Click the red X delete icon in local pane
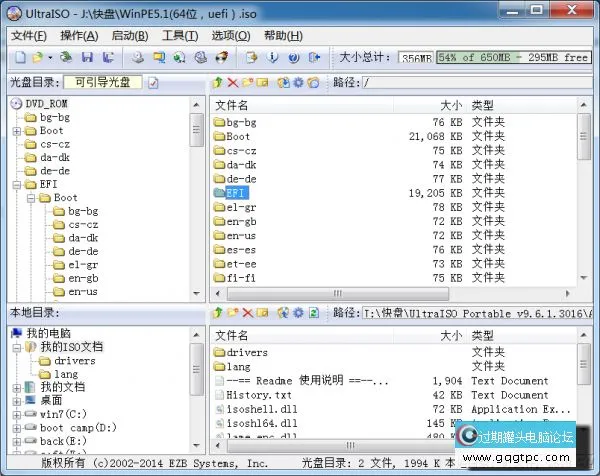600x476 pixels. (x=248, y=313)
